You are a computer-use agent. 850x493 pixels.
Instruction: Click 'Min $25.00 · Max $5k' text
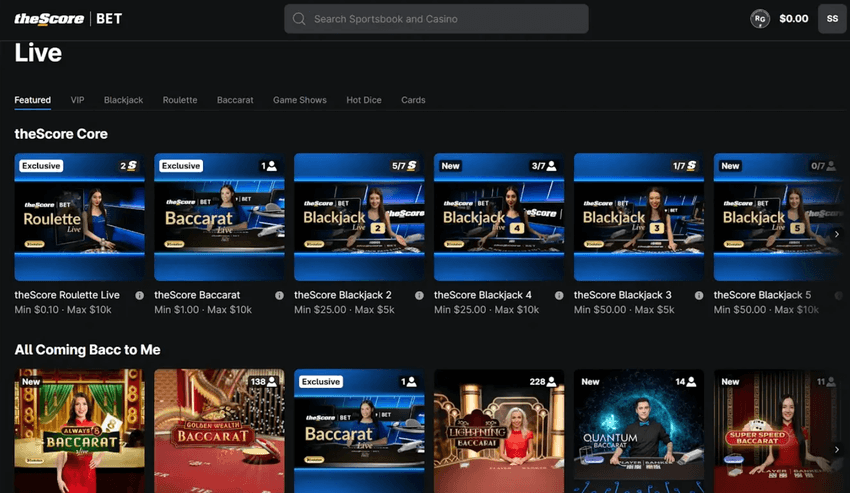[344, 310]
